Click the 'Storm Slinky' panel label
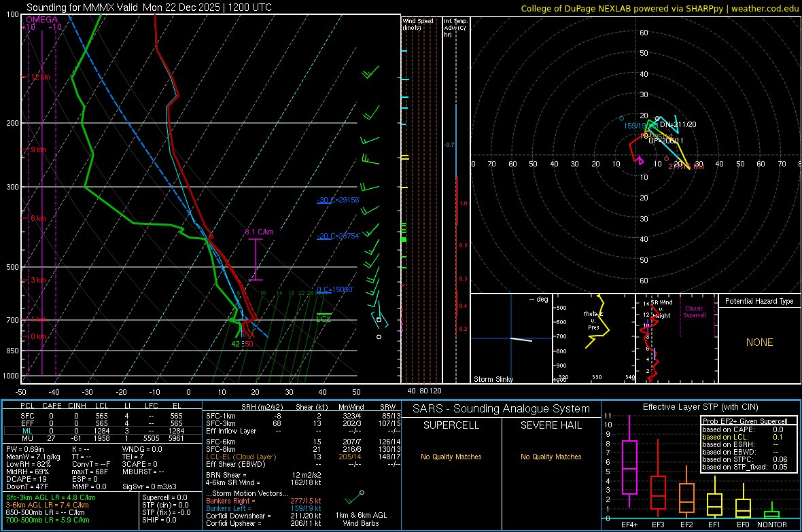The width and height of the screenshot is (802, 532). coord(493,379)
